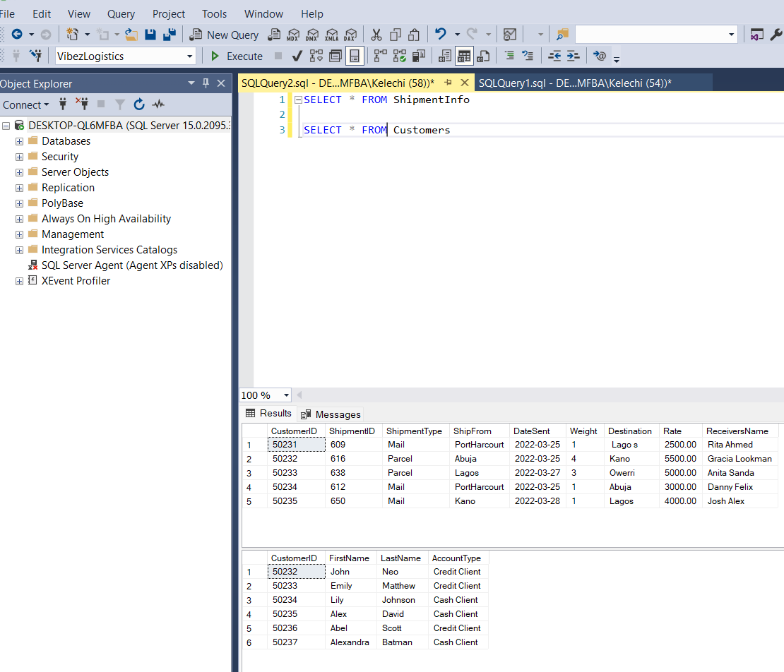Display the estimated execution plan

tap(316, 56)
